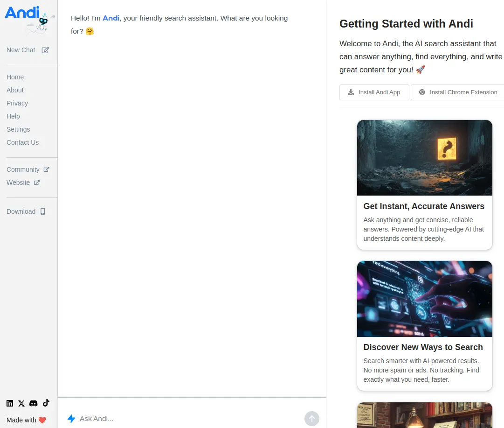Viewport: 504px width, 428px height.
Task: Click the Website external link icon
Action: click(x=36, y=182)
